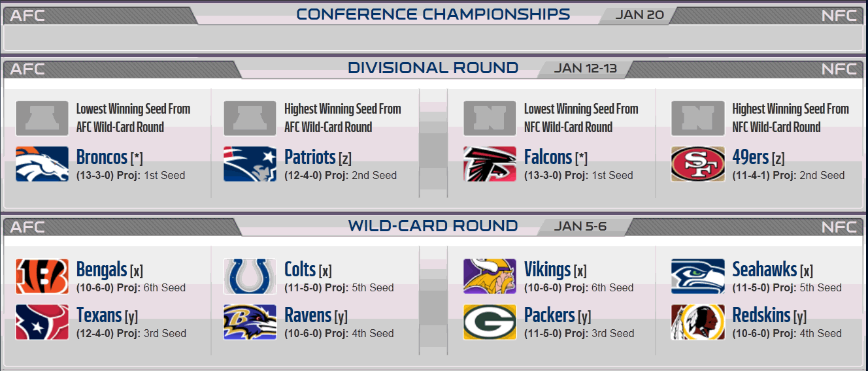Open the Falcons team link

548,157
